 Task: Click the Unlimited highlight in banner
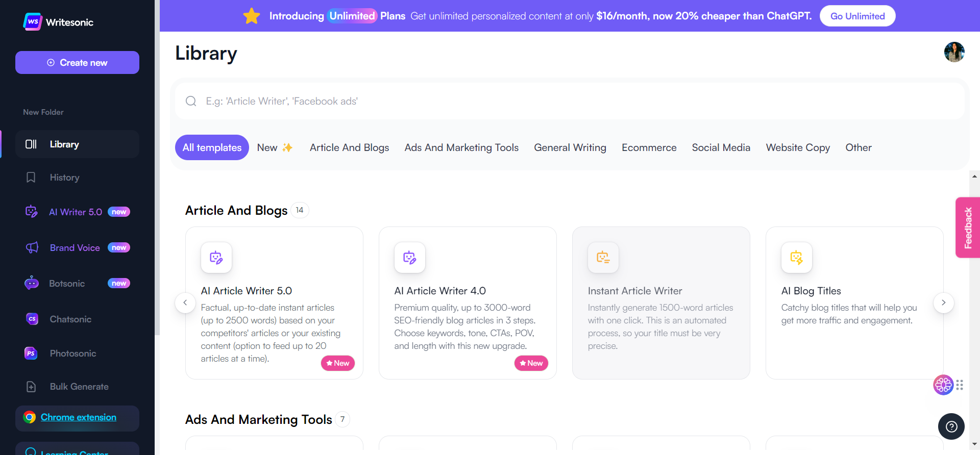click(x=352, y=16)
